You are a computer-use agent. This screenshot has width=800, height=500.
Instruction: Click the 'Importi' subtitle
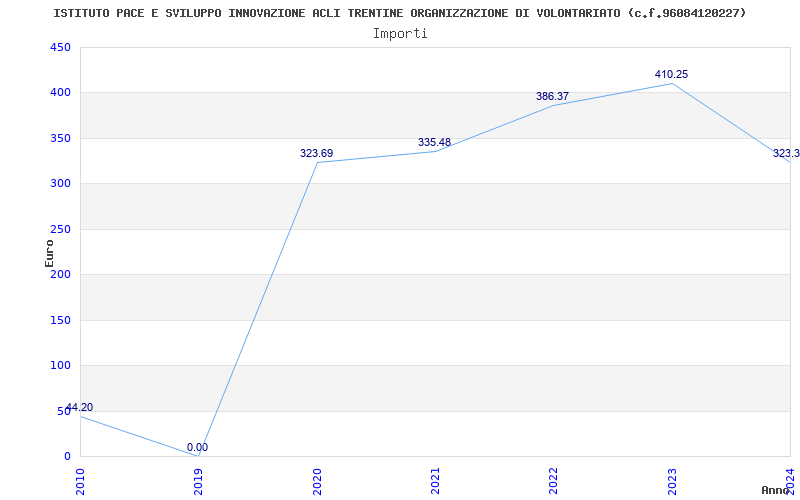pyautogui.click(x=400, y=34)
